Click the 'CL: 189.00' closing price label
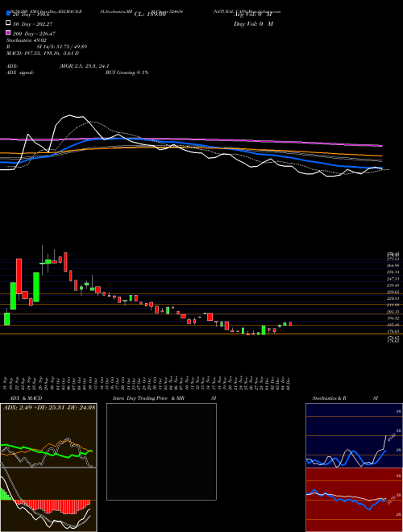 click(150, 15)
